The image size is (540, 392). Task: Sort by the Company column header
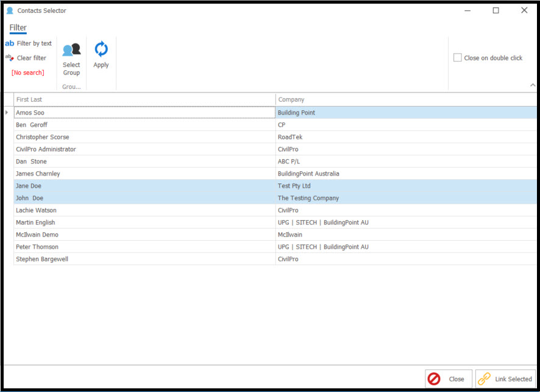click(405, 99)
